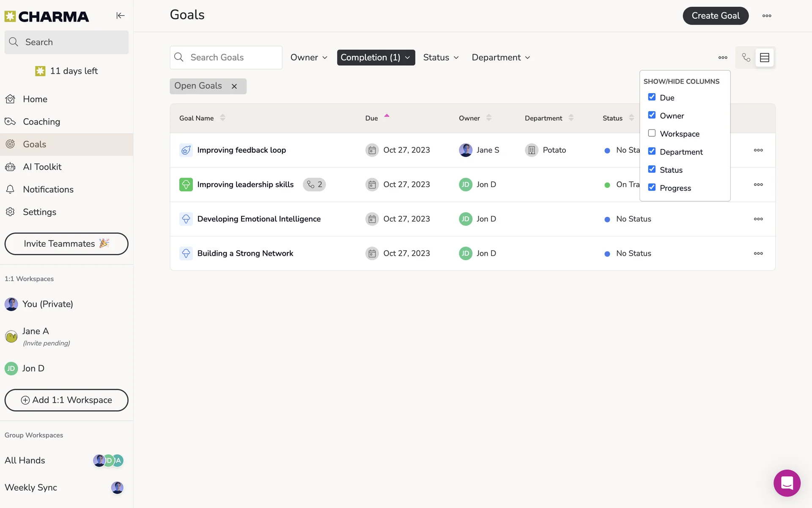
Task: Click the calendar icon for Improving feedback loop
Action: [372, 150]
